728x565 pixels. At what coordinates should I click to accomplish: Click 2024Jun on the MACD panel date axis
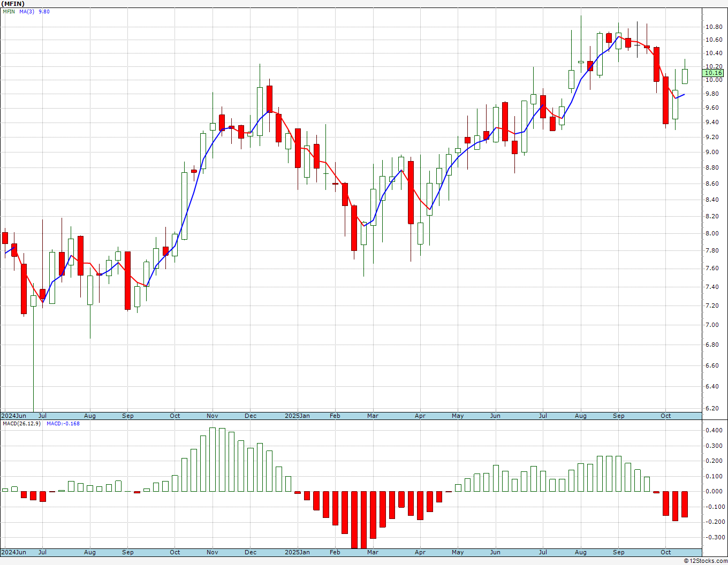13,552
